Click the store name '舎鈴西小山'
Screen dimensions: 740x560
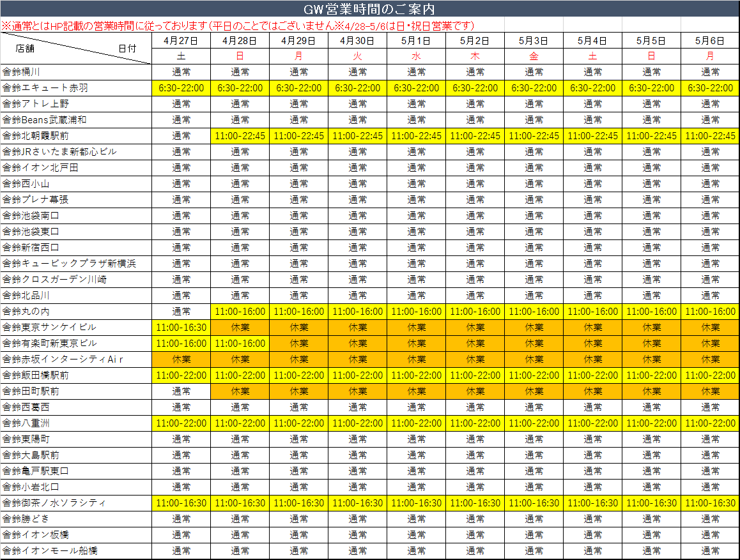coord(26,184)
